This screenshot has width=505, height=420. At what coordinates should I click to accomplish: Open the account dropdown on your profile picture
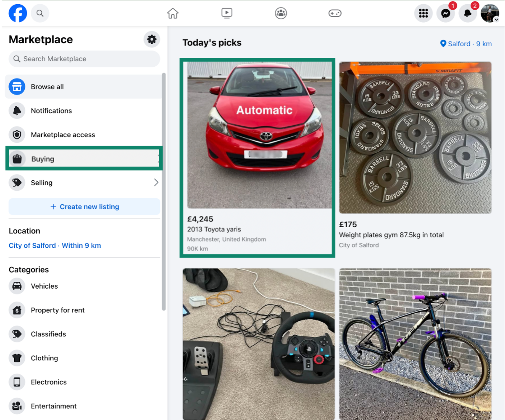pos(490,13)
